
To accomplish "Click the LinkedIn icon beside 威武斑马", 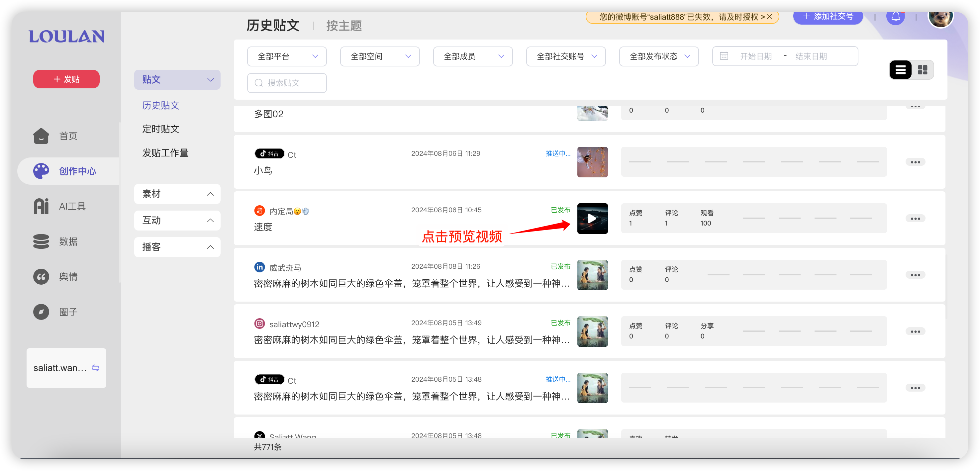I will click(x=259, y=267).
